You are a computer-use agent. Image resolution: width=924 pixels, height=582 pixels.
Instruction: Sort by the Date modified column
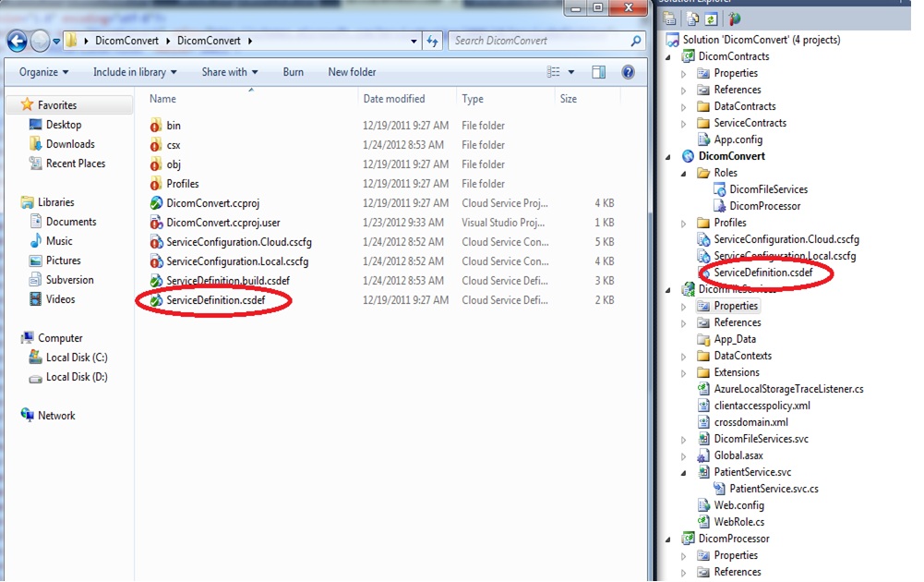(393, 99)
